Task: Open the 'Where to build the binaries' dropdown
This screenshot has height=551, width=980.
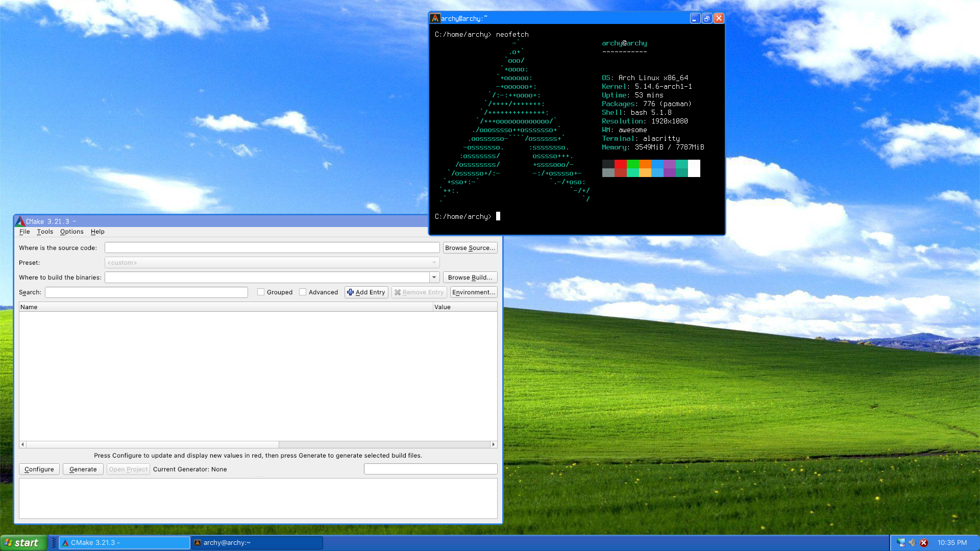Action: 434,277
